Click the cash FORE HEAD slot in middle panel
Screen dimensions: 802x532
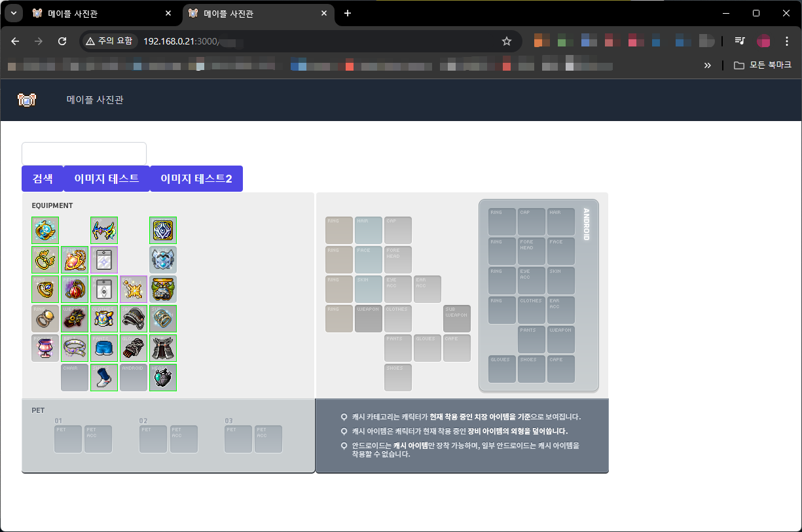coord(398,260)
